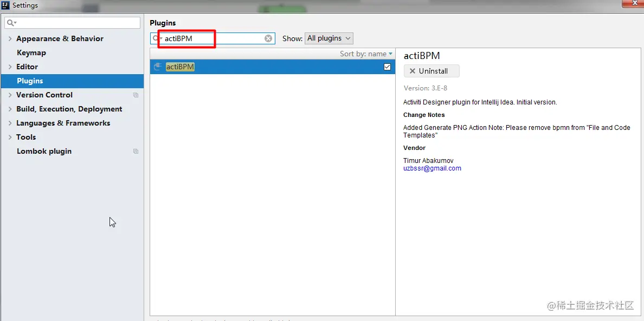Disable the actiBPM plugin checkbox

click(387, 67)
